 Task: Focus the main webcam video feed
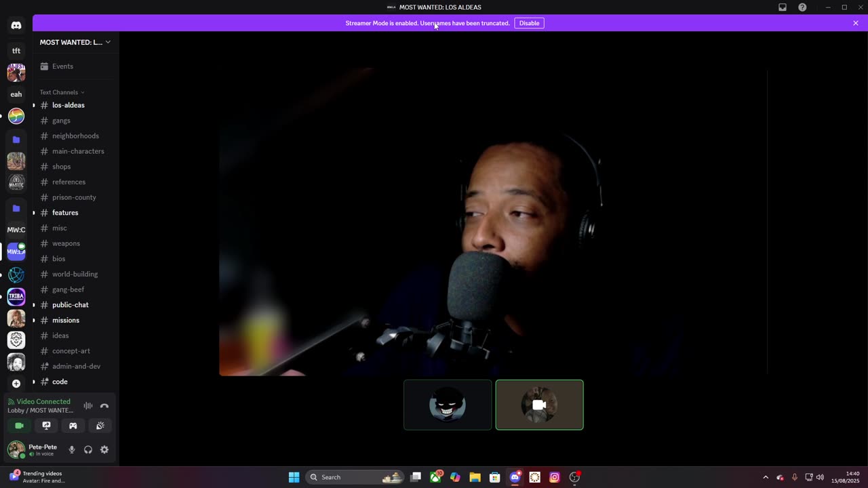point(493,221)
